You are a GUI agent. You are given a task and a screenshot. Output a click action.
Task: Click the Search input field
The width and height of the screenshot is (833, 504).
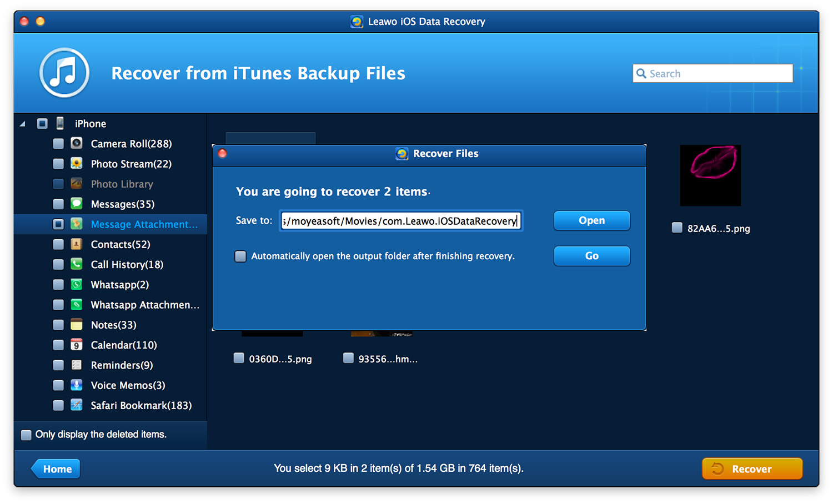712,73
